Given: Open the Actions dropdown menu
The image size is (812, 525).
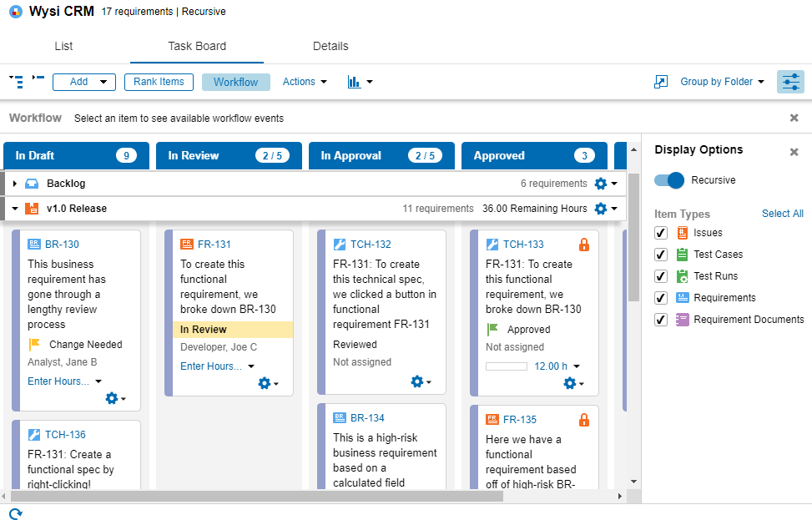Looking at the screenshot, I should 305,82.
